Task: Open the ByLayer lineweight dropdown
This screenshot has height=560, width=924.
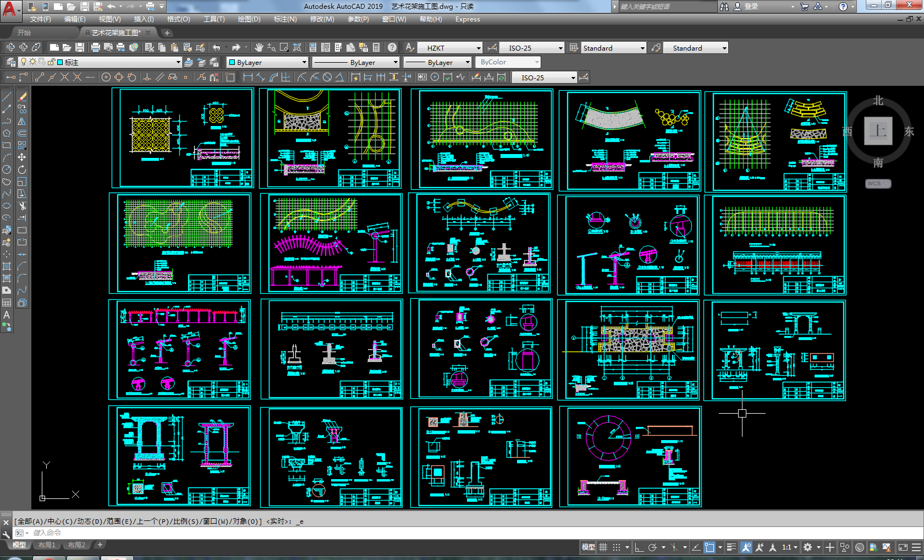Action: click(437, 62)
